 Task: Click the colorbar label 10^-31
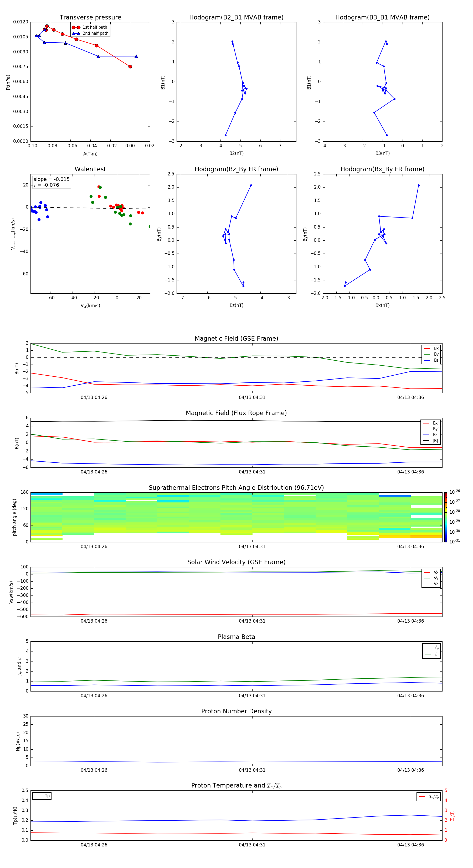pos(455,542)
